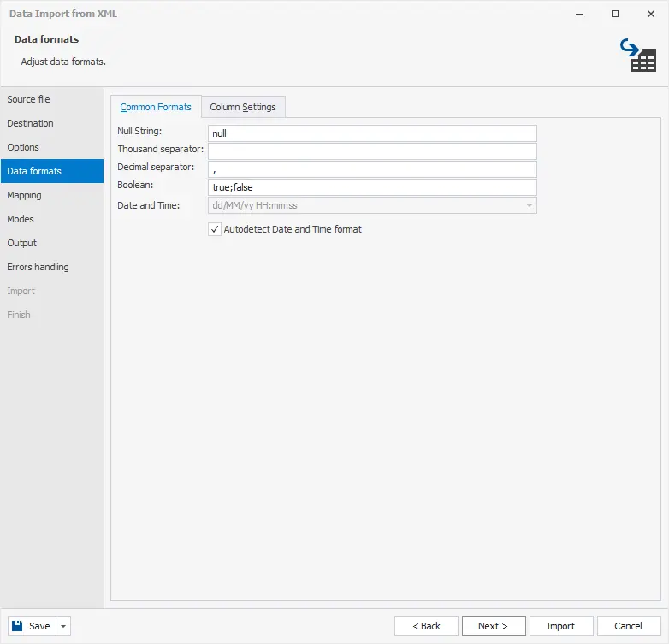
Task: Click into the Thousand separator field
Action: tap(372, 151)
